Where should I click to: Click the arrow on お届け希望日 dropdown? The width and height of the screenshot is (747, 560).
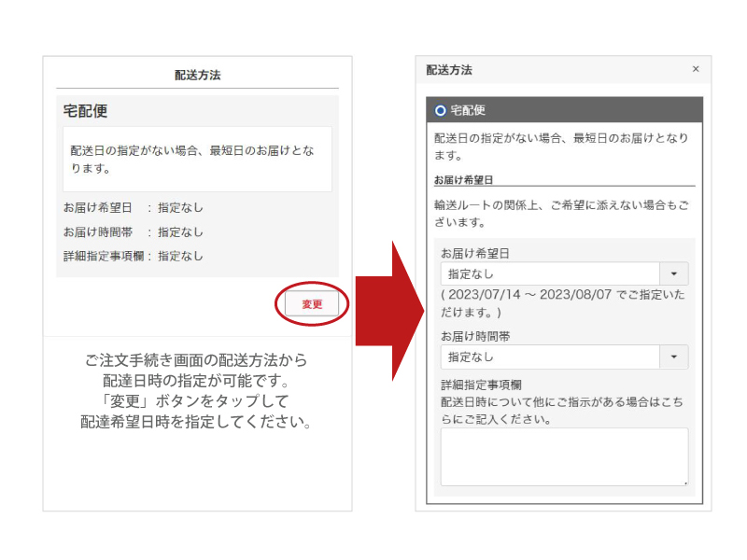click(x=674, y=273)
